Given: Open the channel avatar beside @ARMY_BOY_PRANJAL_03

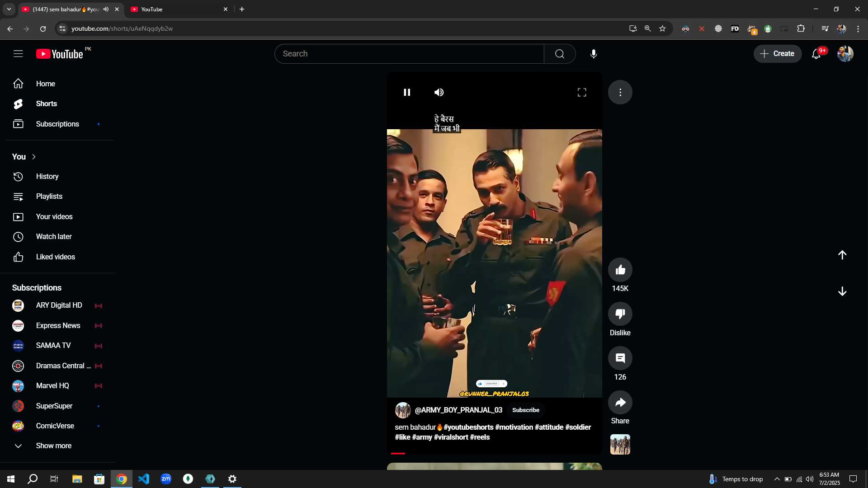Looking at the screenshot, I should 402,410.
